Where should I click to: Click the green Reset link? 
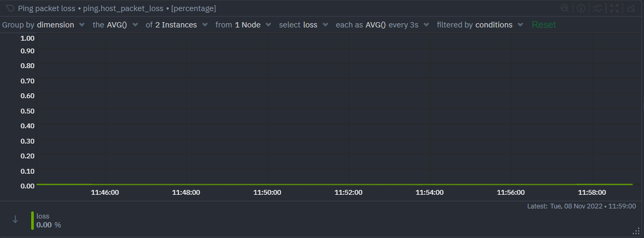(544, 25)
